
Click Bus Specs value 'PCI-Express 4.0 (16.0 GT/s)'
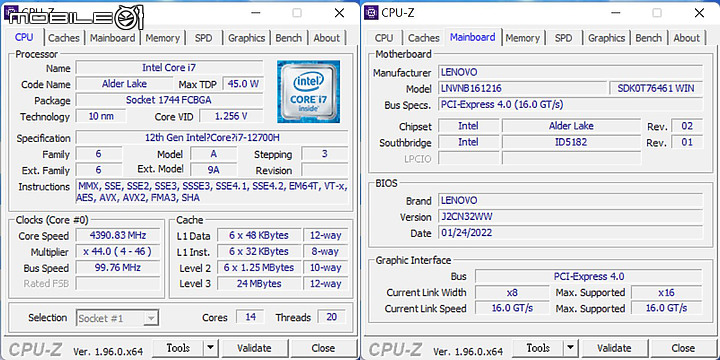(x=570, y=104)
